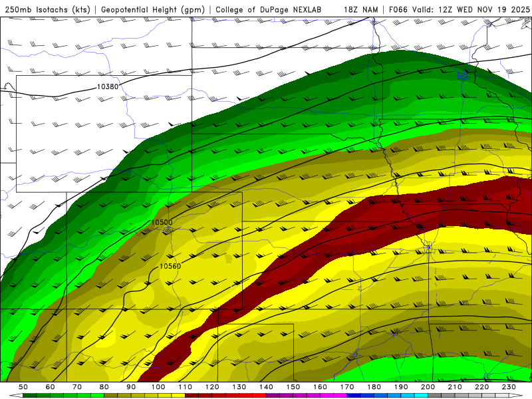Click the 170 knot legend label
The width and height of the screenshot is (532, 399).
pyautogui.click(x=347, y=387)
